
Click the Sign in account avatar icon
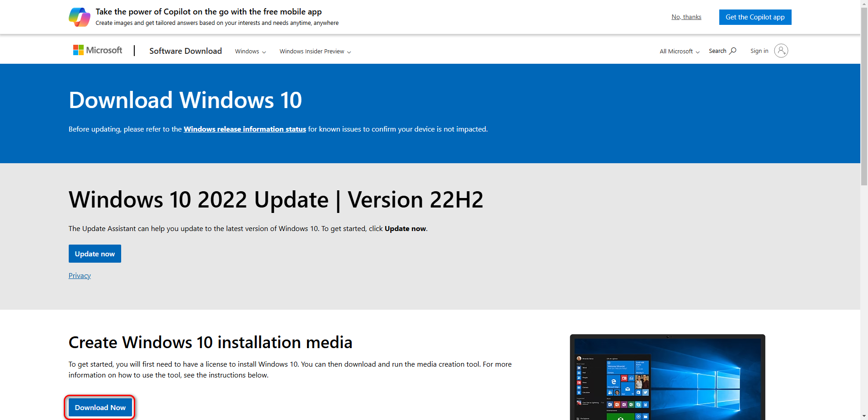[x=781, y=51]
